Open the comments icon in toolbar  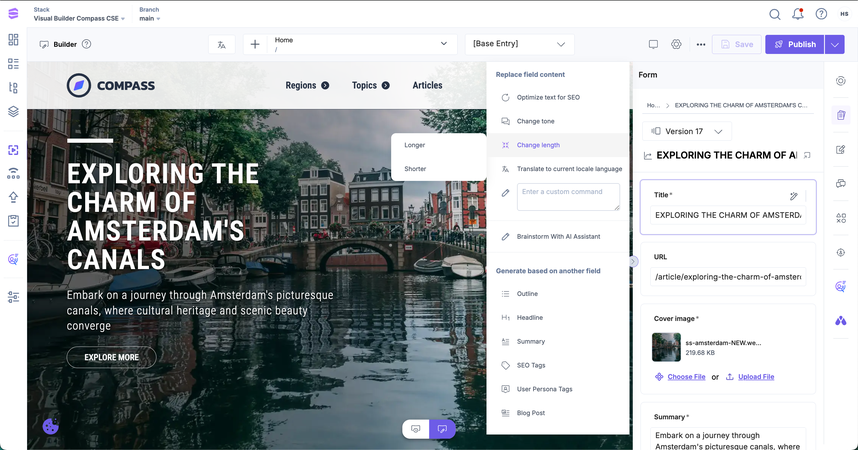[653, 44]
